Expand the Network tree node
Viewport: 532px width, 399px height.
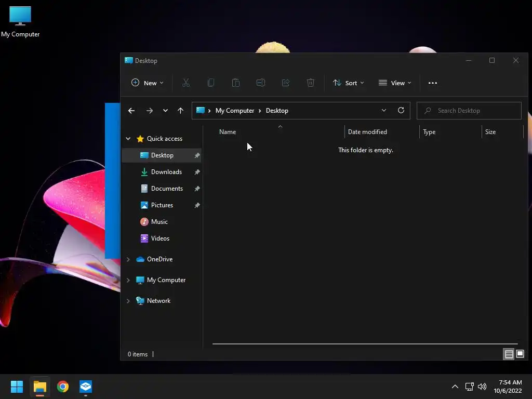(x=128, y=301)
